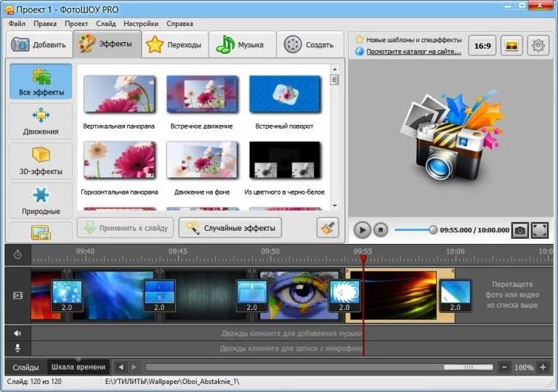
Task: Click the preview position slider handle
Action: point(433,230)
